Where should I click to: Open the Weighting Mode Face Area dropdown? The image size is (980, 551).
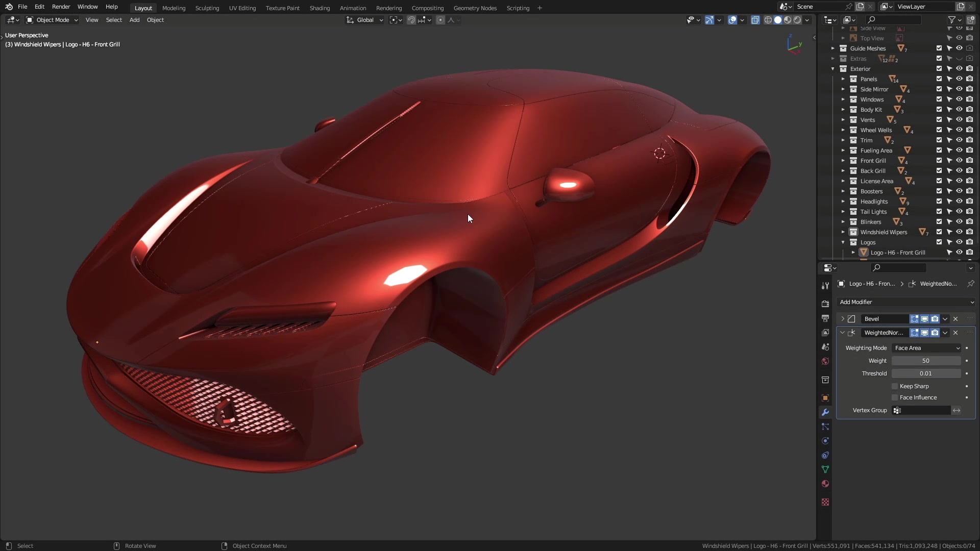point(926,348)
